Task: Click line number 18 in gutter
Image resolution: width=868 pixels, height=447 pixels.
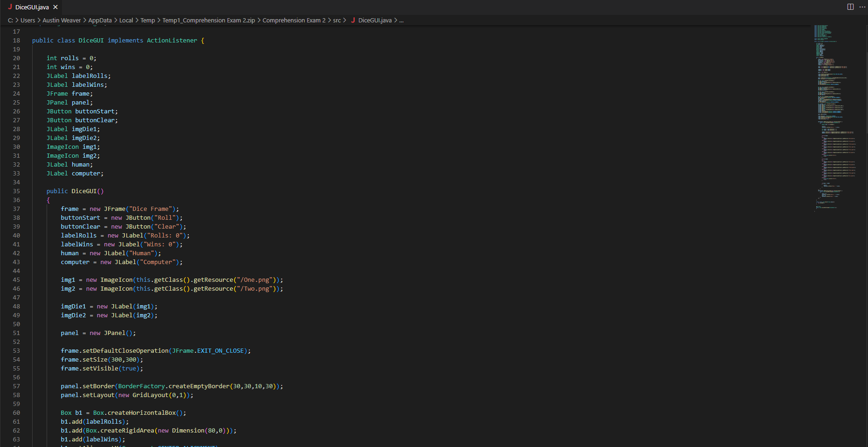Action: click(16, 41)
